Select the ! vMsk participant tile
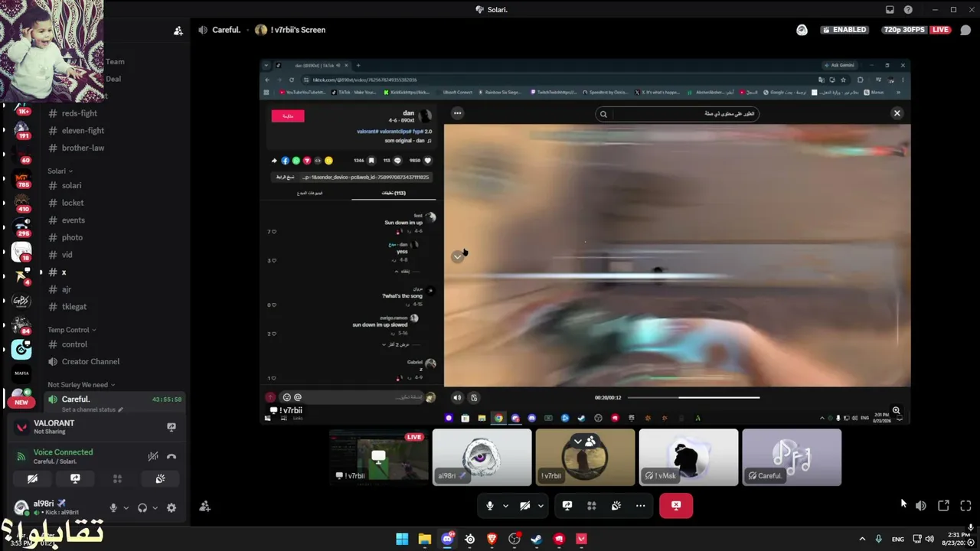The height and width of the screenshot is (551, 980). click(688, 458)
